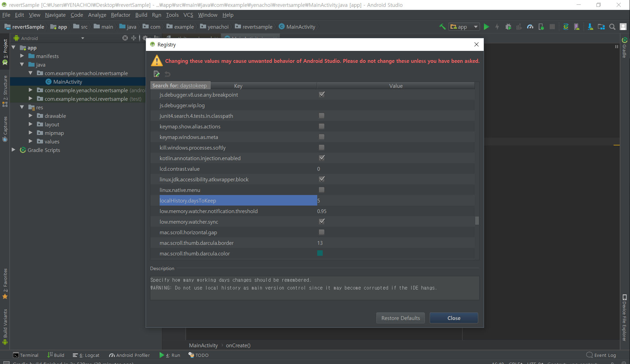This screenshot has width=630, height=364.
Task: Uncheck js.debugger.v8.use.any.breakpoint checkbox
Action: (322, 95)
